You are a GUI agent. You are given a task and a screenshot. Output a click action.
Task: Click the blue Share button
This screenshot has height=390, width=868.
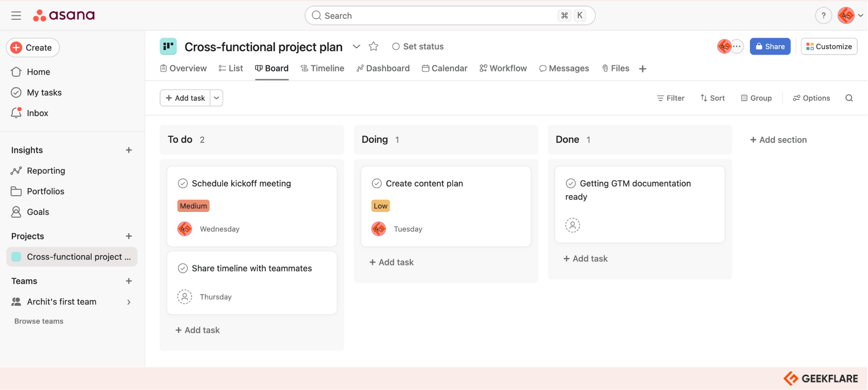769,47
